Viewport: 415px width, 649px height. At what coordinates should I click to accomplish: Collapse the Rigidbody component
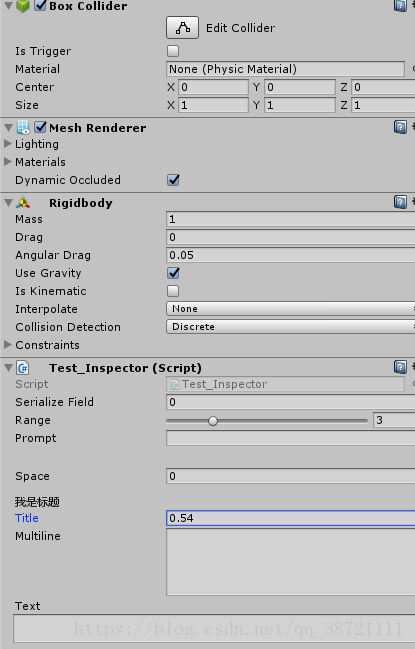coord(8,203)
